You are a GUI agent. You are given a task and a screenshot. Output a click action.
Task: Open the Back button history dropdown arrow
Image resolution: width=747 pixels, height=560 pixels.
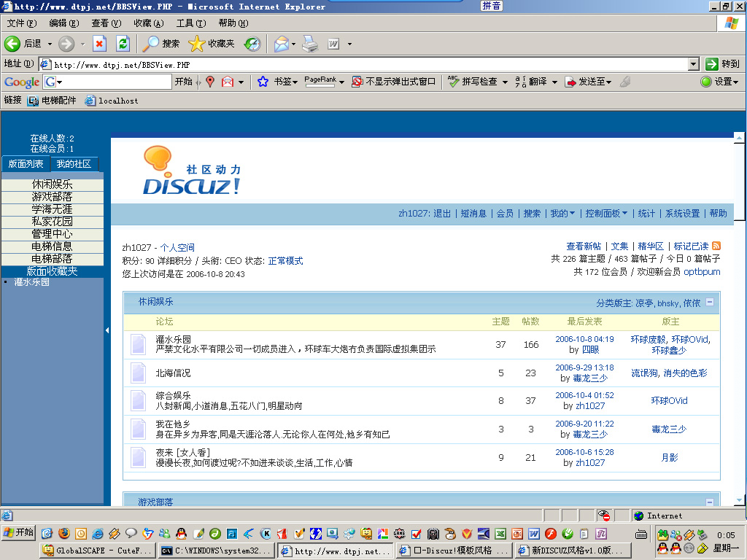[x=50, y=44]
